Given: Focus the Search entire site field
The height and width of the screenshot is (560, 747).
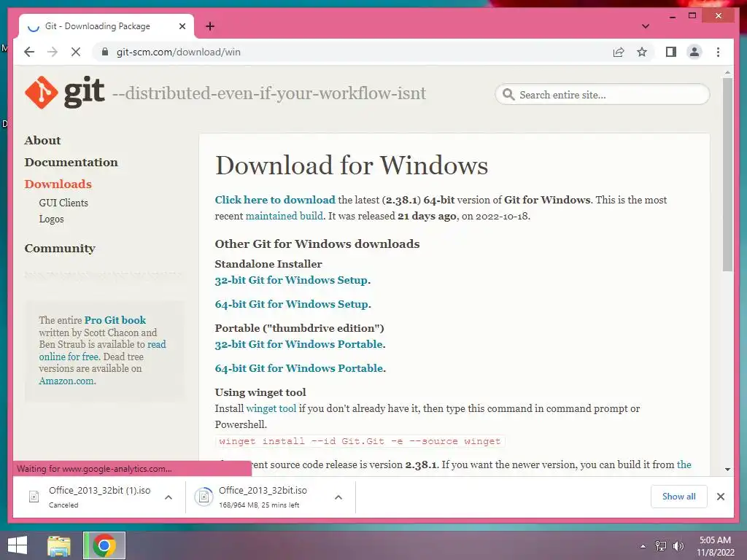Looking at the screenshot, I should pyautogui.click(x=602, y=94).
